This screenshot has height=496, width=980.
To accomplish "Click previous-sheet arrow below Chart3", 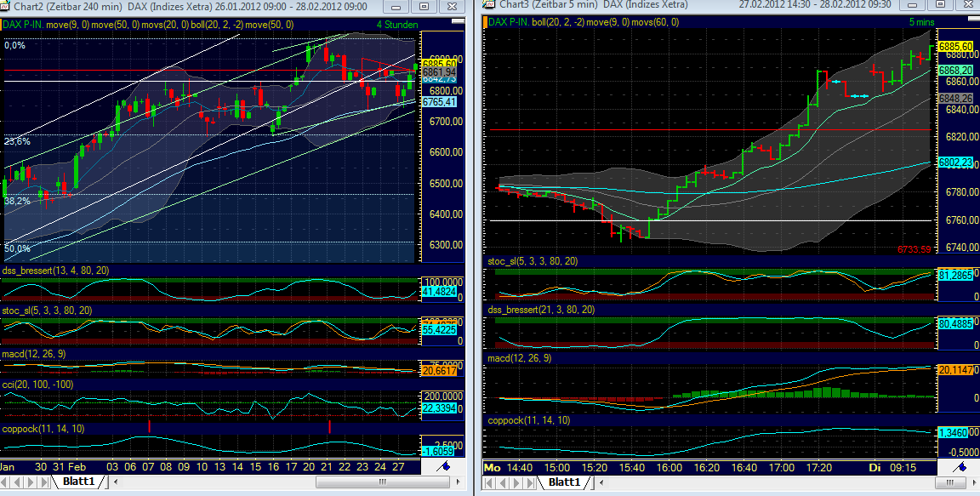I will click(x=503, y=482).
